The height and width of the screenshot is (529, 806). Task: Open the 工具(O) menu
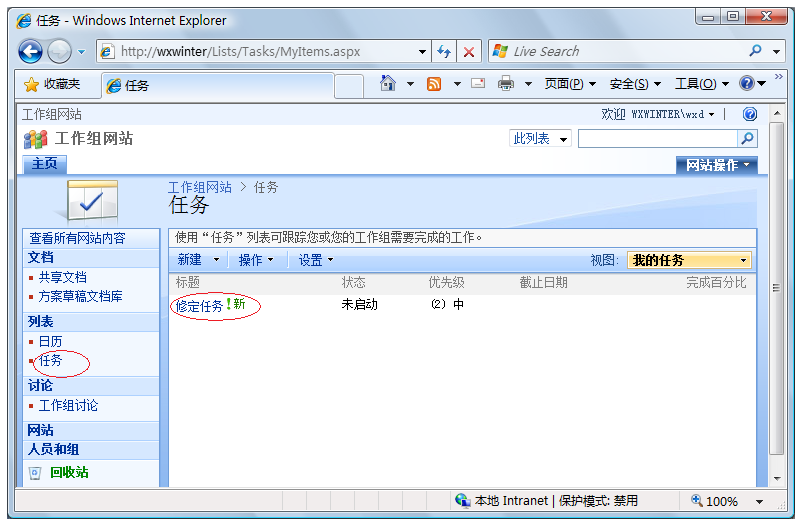click(x=702, y=84)
